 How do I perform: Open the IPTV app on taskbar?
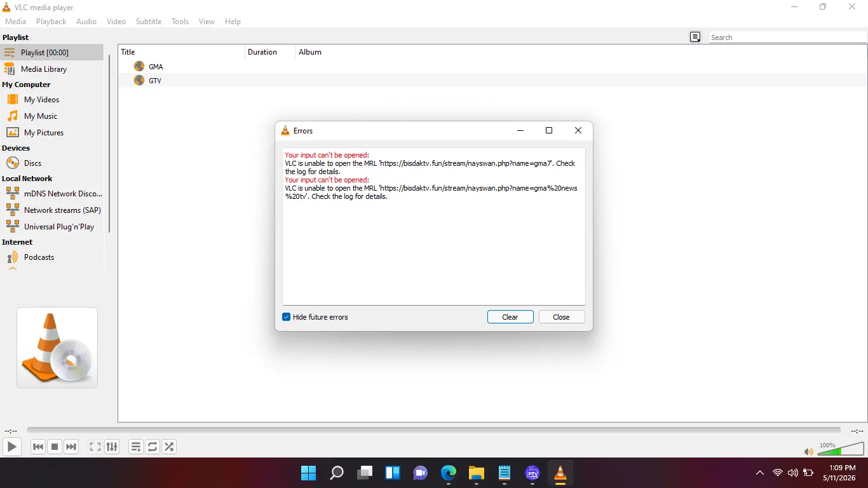532,473
